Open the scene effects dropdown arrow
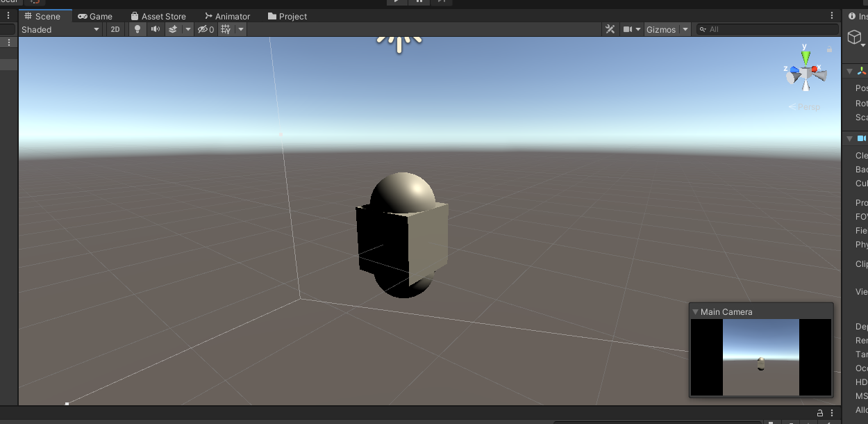Viewport: 868px width, 424px height. coord(187,29)
